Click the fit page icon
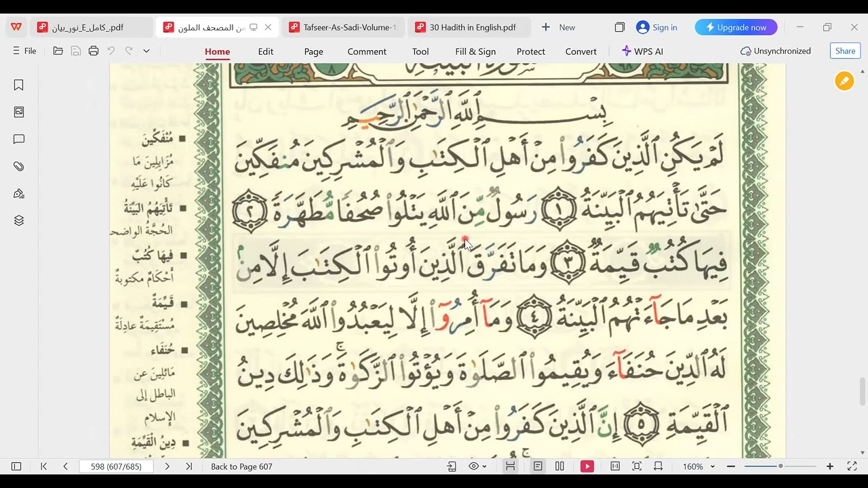This screenshot has height=488, width=868. pos(637,466)
